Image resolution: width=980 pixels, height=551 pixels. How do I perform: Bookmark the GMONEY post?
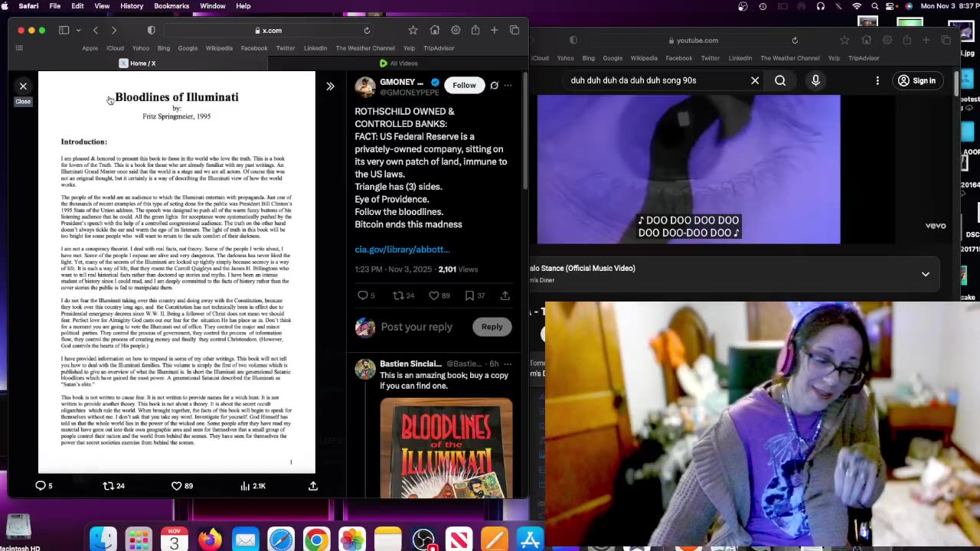point(469,295)
